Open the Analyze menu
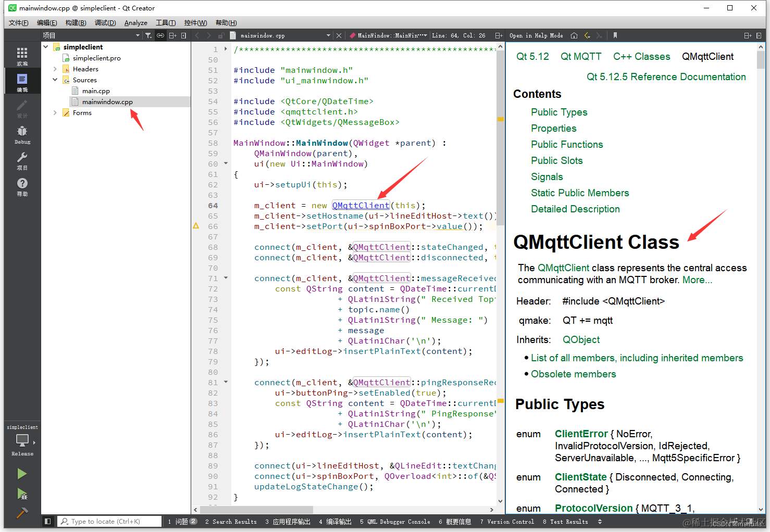Image resolution: width=770 pixels, height=532 pixels. click(x=136, y=22)
